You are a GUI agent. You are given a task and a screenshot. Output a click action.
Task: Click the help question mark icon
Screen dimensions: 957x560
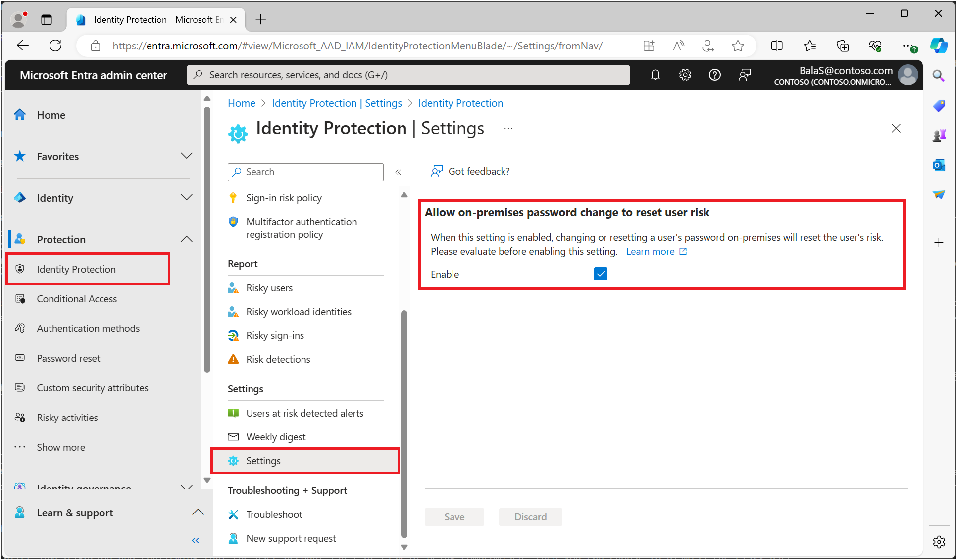tap(714, 75)
